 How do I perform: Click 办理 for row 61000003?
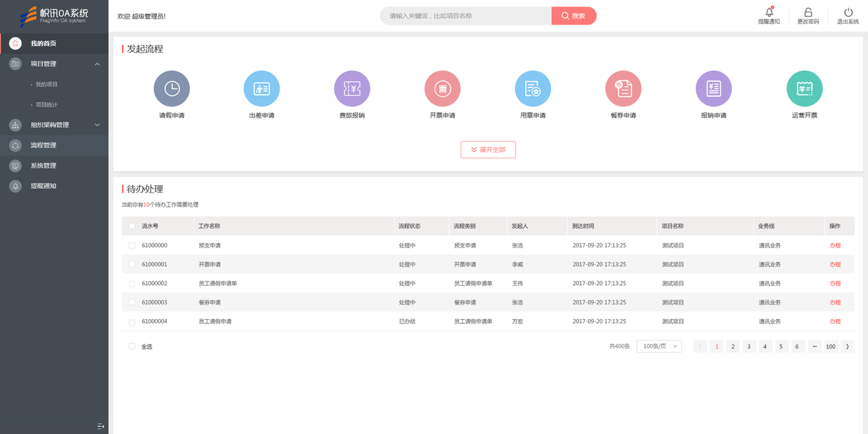coord(835,302)
